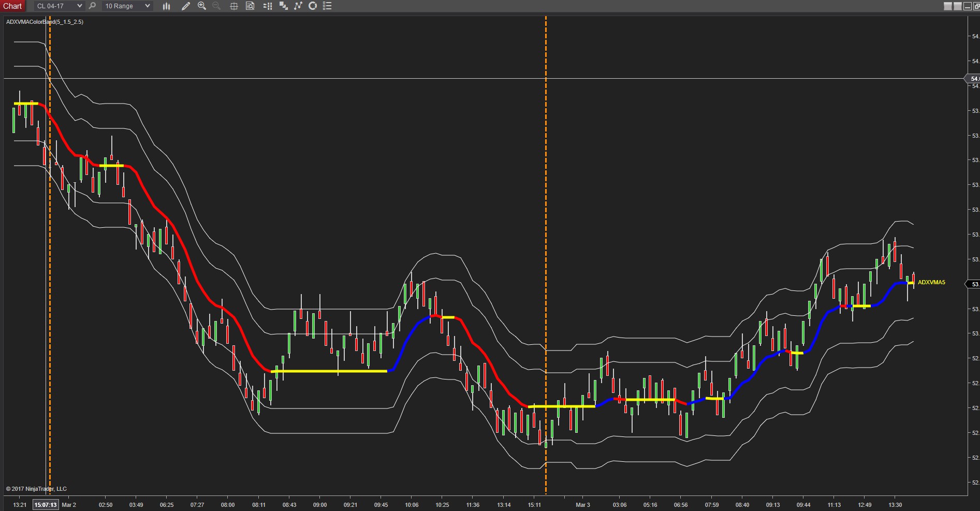Restore down the chart window
980x511 pixels.
point(976,6)
